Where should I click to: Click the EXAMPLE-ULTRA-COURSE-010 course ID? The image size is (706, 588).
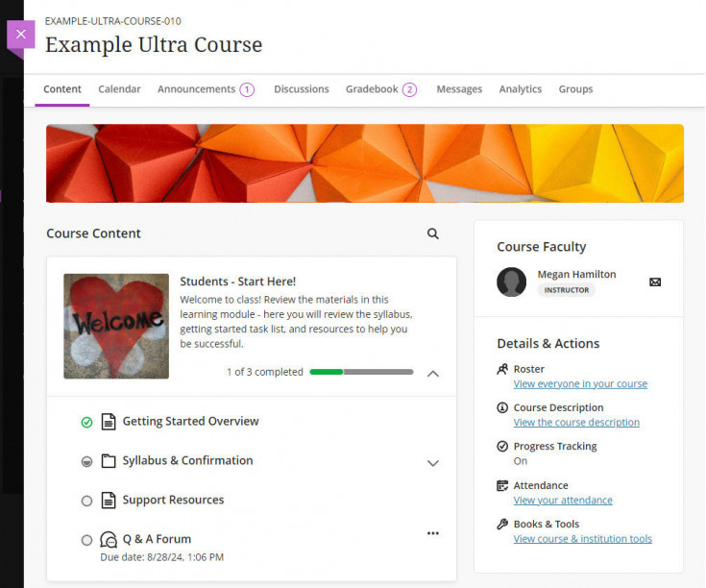113,21
